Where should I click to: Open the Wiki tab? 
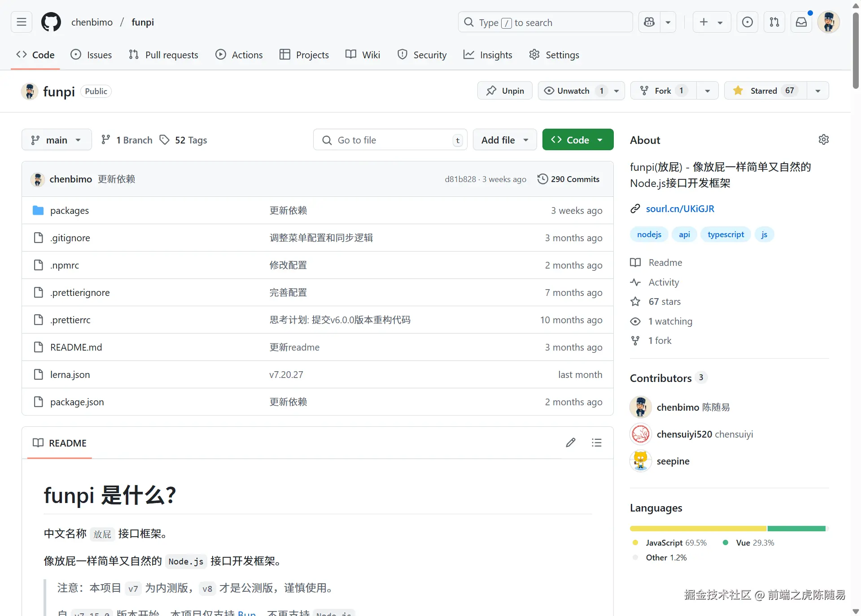click(363, 55)
